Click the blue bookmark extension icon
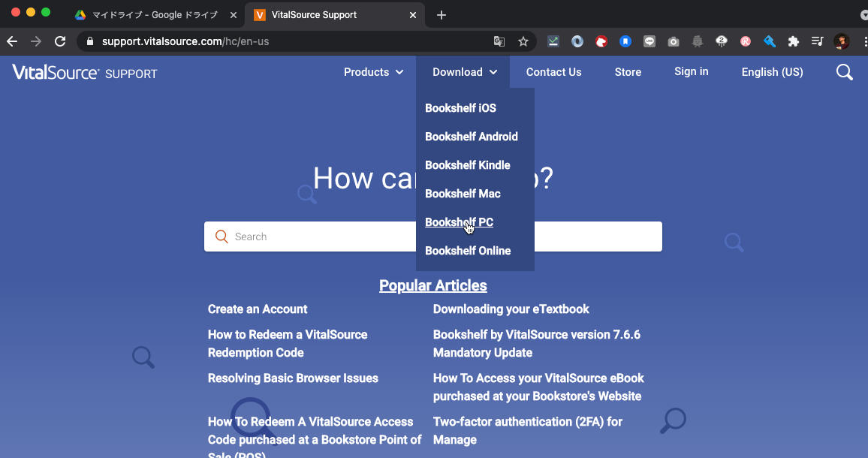868x458 pixels. point(625,41)
